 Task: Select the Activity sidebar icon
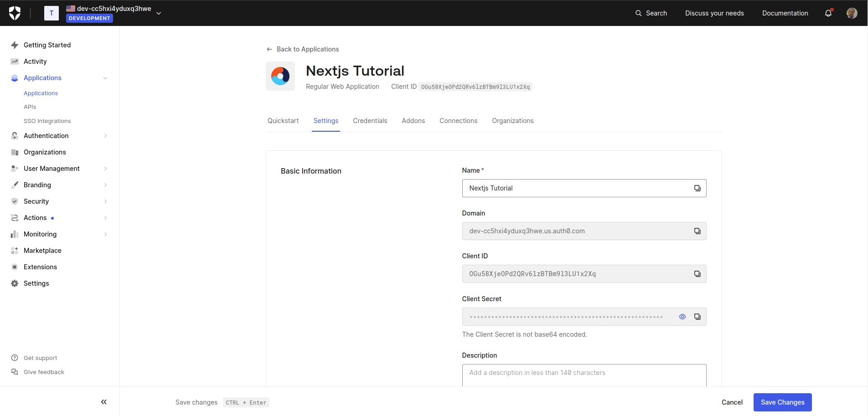click(x=14, y=61)
